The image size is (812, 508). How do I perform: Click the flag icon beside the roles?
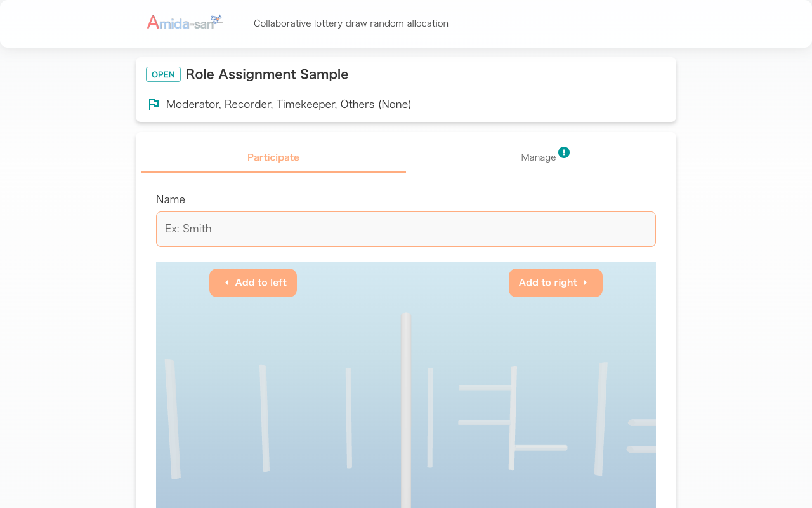click(154, 104)
